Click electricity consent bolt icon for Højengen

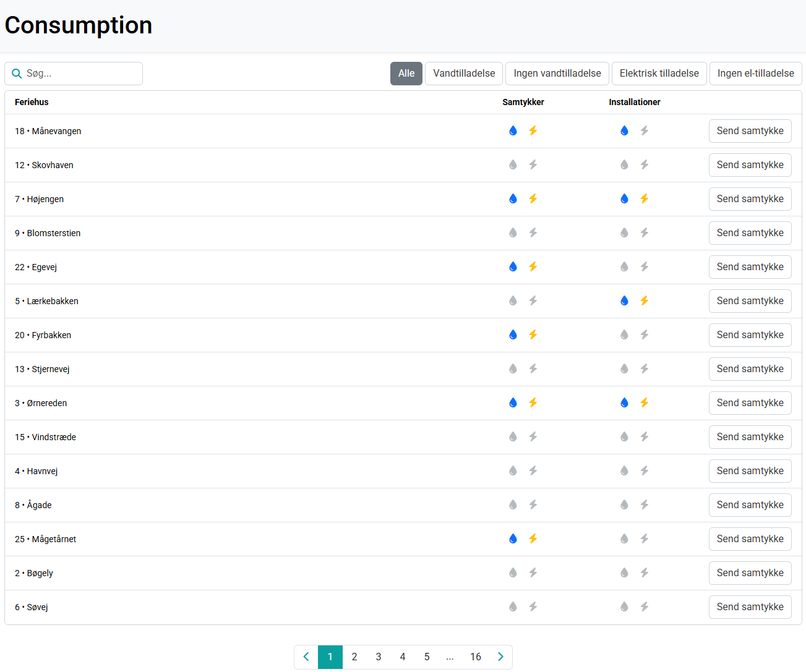pyautogui.click(x=533, y=198)
